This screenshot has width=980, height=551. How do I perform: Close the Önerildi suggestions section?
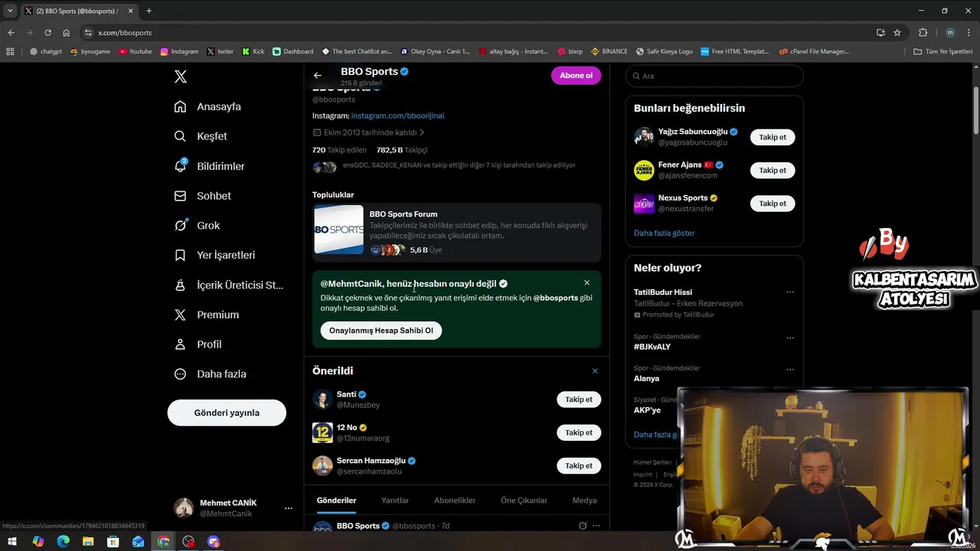(x=595, y=371)
